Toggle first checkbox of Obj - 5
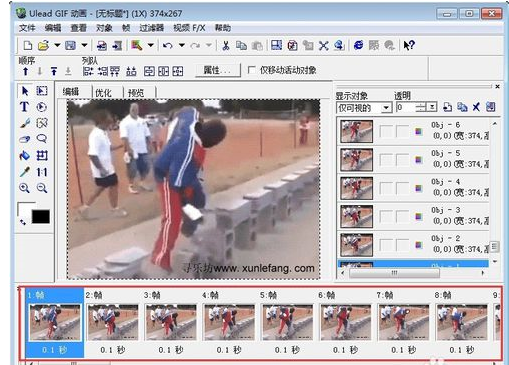 386,160
